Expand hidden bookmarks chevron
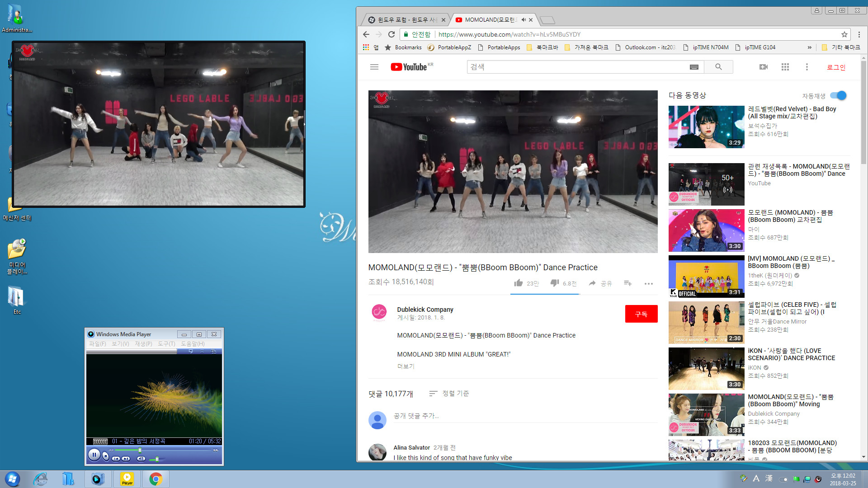This screenshot has width=868, height=488. click(809, 47)
